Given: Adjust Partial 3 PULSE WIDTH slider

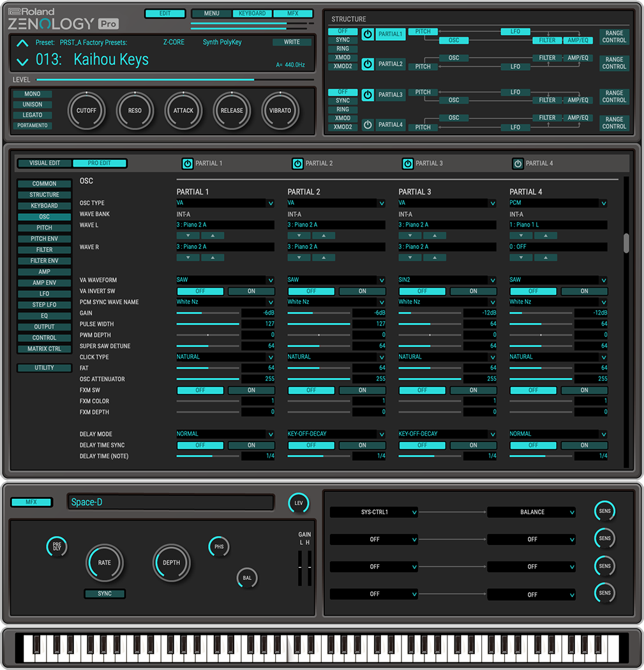Looking at the screenshot, I should (430, 324).
